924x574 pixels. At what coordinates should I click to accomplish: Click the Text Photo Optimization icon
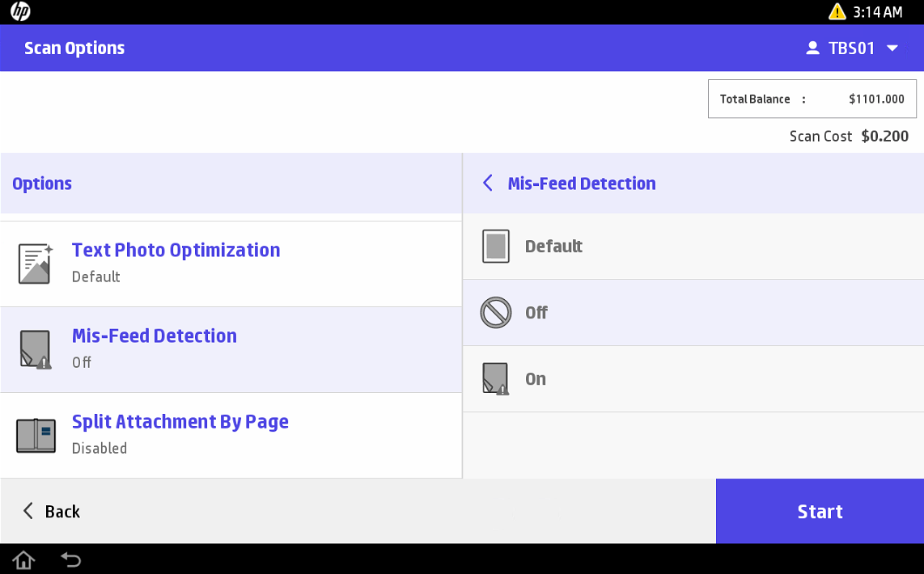[x=36, y=264]
